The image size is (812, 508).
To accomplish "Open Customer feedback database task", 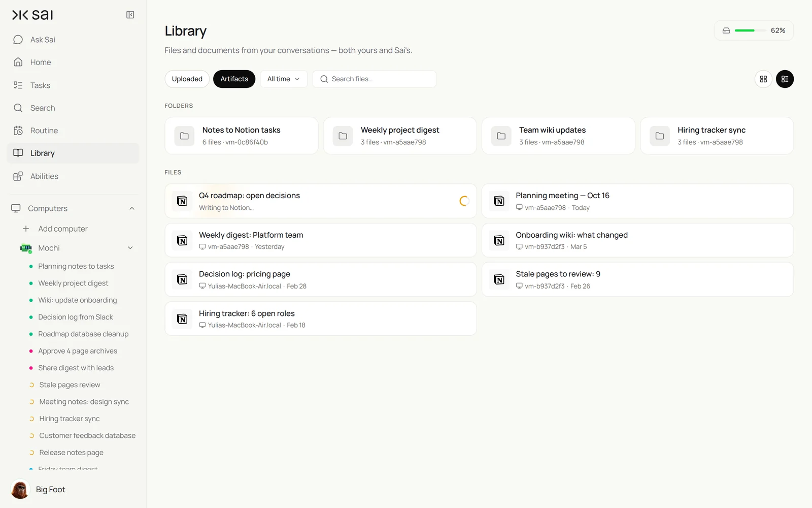I will click(87, 435).
